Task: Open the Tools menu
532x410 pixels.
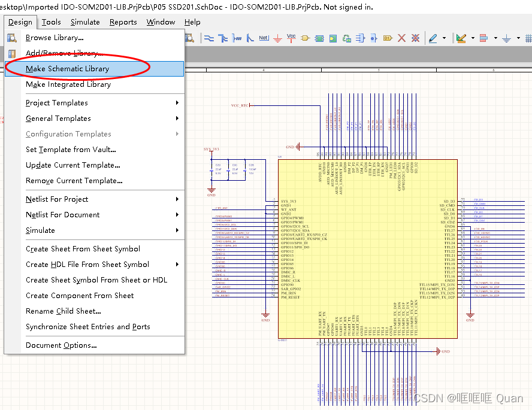Action: tap(51, 22)
